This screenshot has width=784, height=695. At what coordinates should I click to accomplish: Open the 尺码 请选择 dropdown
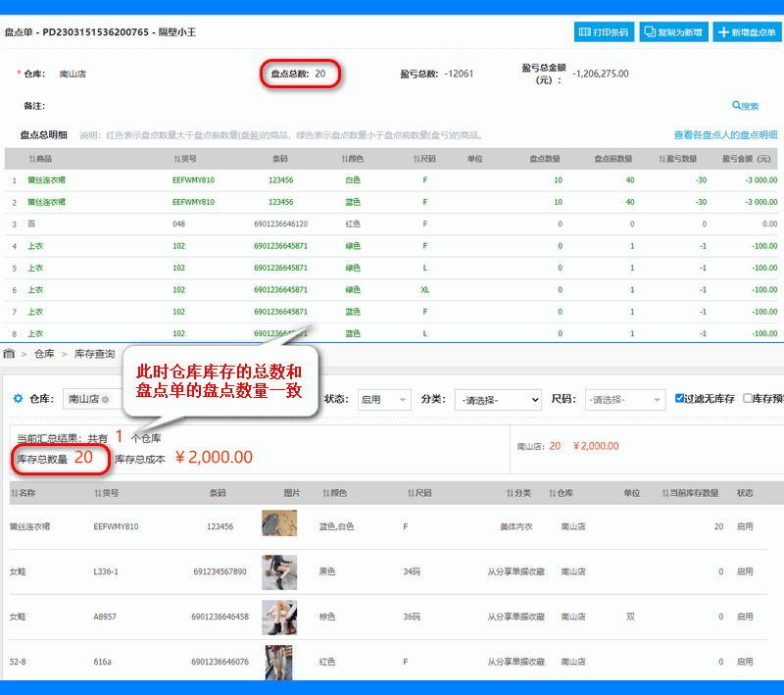625,400
